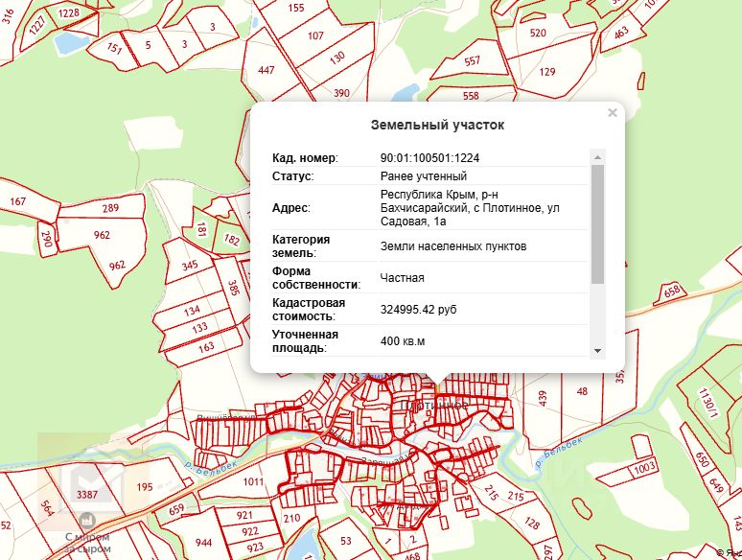742x560 pixels.
Task: Select map parcel 944
Action: [x=203, y=543]
